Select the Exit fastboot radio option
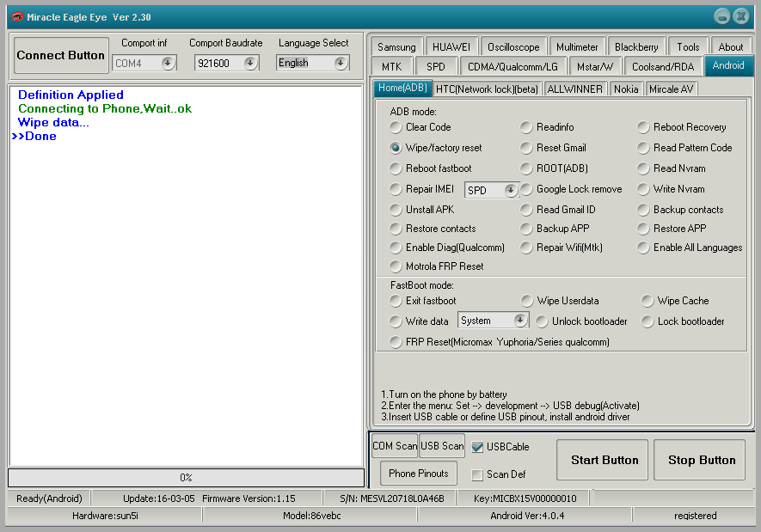The width and height of the screenshot is (761, 532). pos(423,301)
